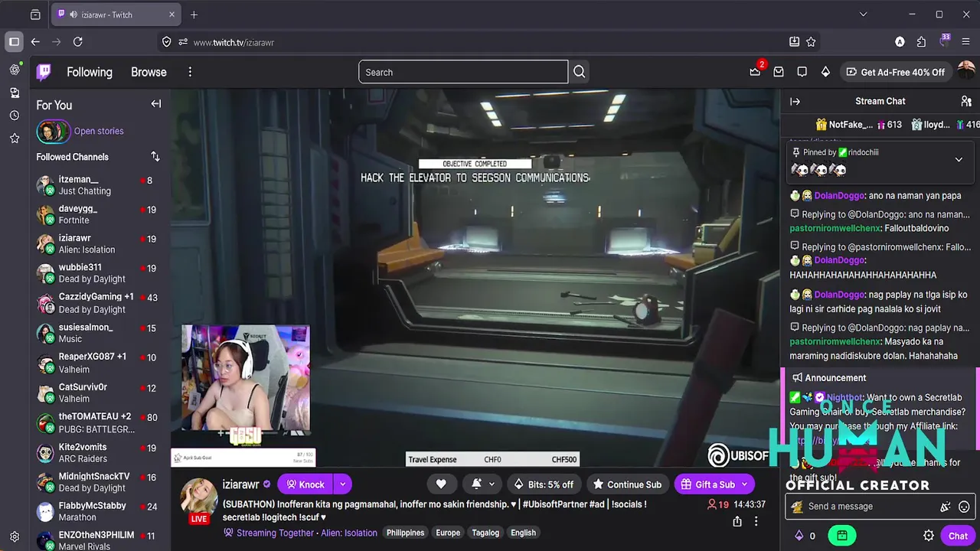Open the Knock options dropdown arrow
Viewport: 980px width, 551px height.
[342, 484]
